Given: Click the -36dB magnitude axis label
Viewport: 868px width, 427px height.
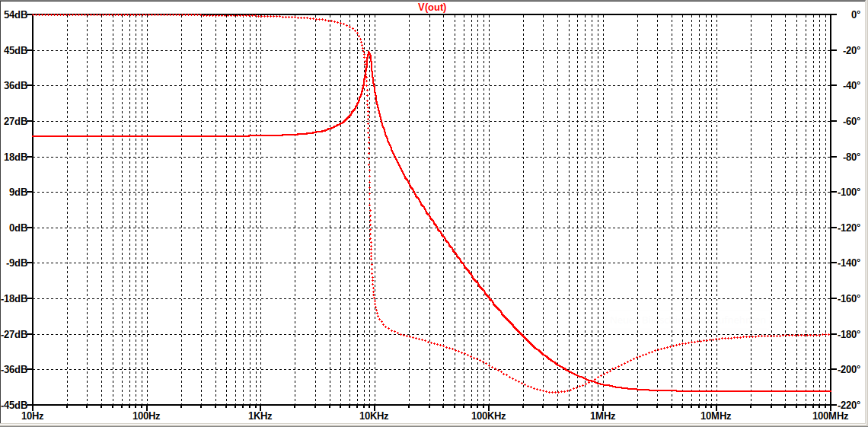Looking at the screenshot, I should 13,369.
